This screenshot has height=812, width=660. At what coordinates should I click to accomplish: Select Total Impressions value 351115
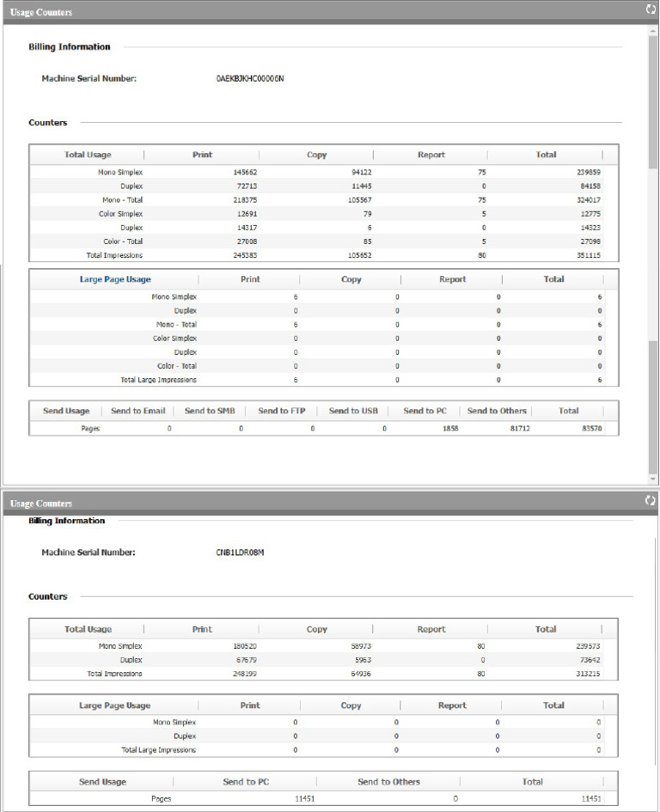coord(589,255)
